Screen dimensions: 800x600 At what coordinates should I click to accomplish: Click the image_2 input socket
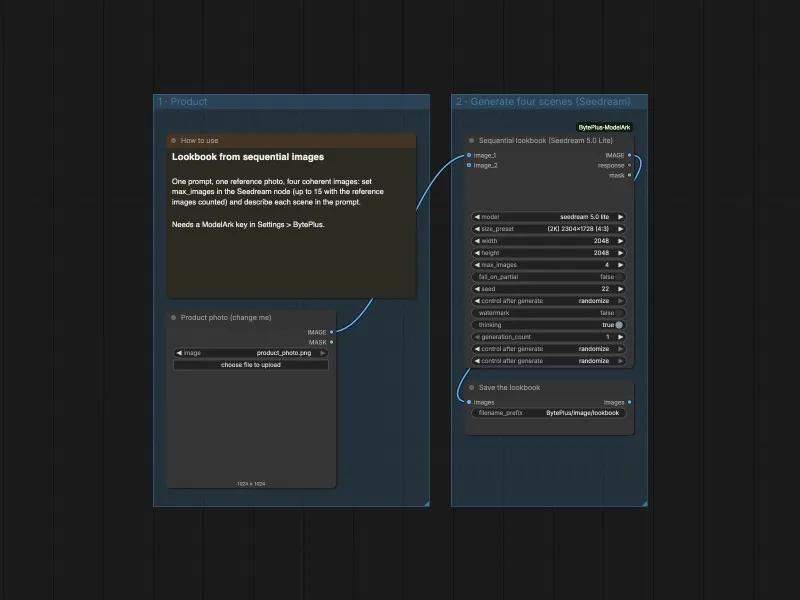pyautogui.click(x=469, y=165)
